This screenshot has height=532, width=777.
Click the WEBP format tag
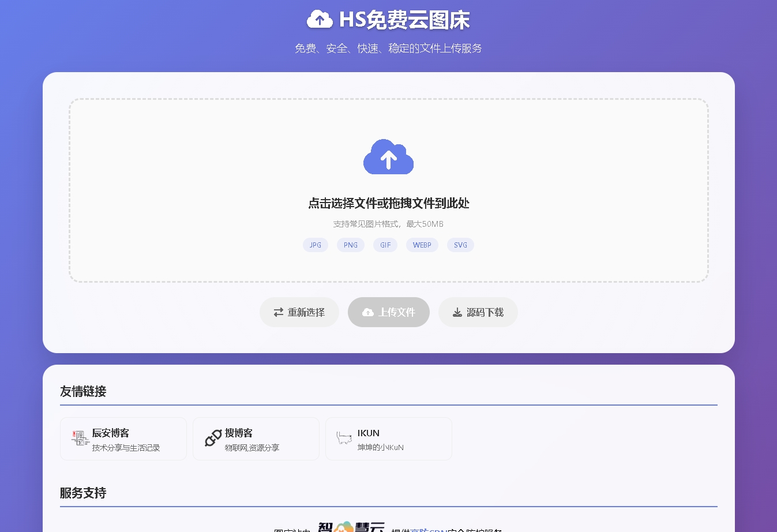coord(422,245)
